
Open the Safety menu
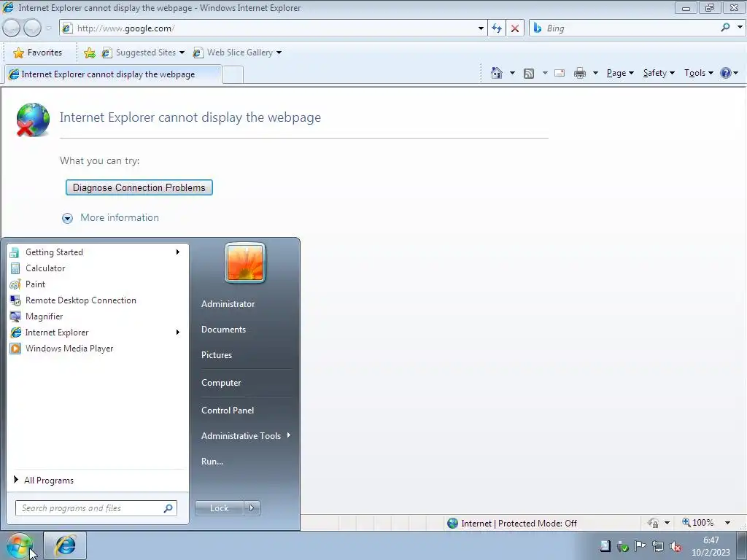click(x=659, y=73)
